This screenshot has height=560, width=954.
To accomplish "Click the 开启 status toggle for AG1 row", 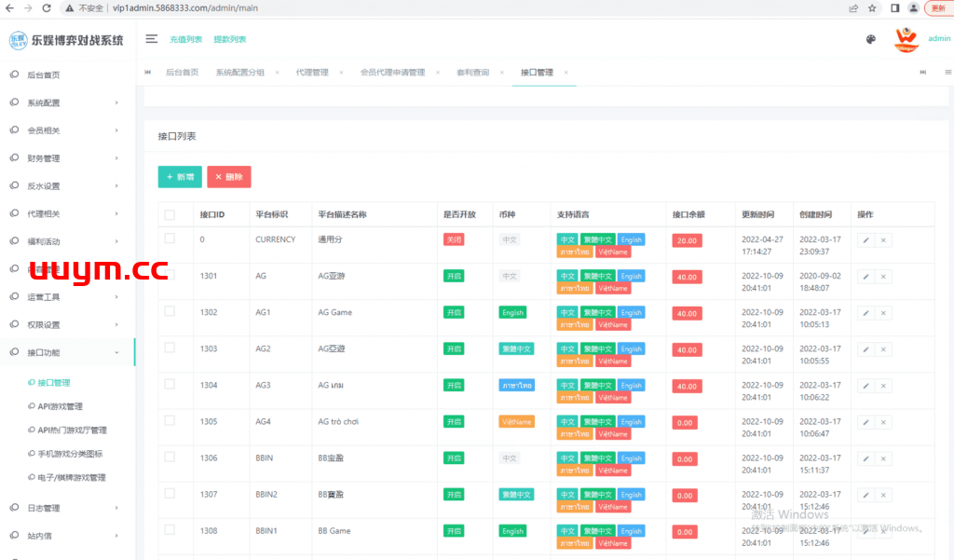I will coord(454,313).
